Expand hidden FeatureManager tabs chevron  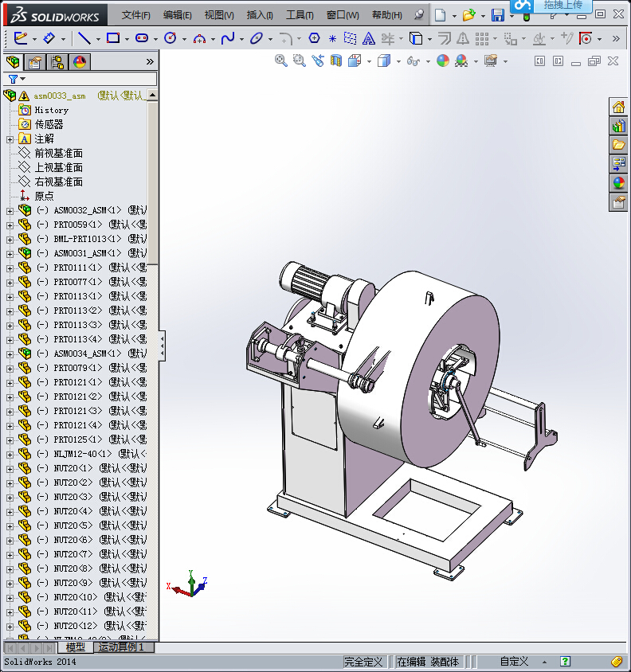coord(150,62)
